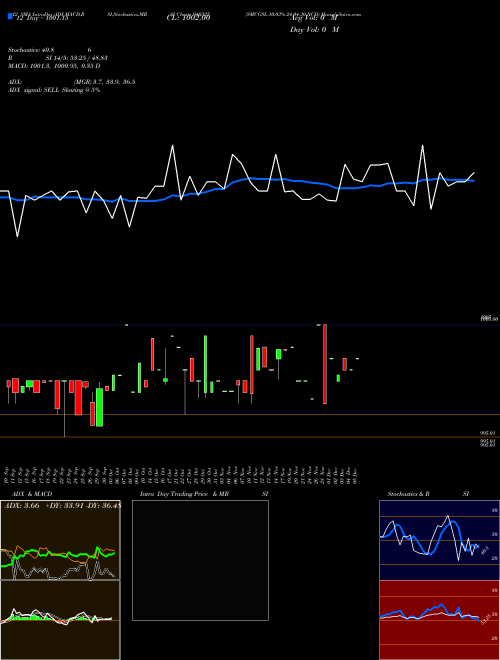Click the 'MACD: 1001.3, 1000.95, 0.35 D' line

(54, 66)
